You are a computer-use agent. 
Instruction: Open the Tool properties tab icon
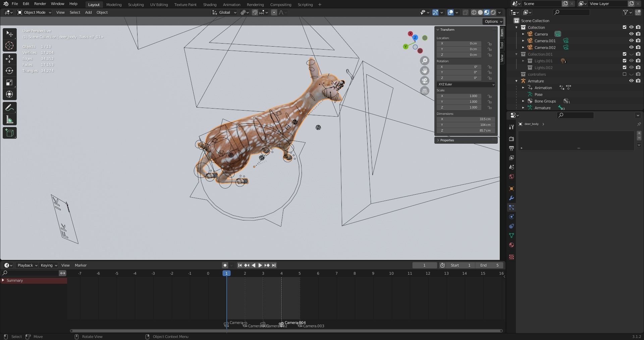click(512, 127)
